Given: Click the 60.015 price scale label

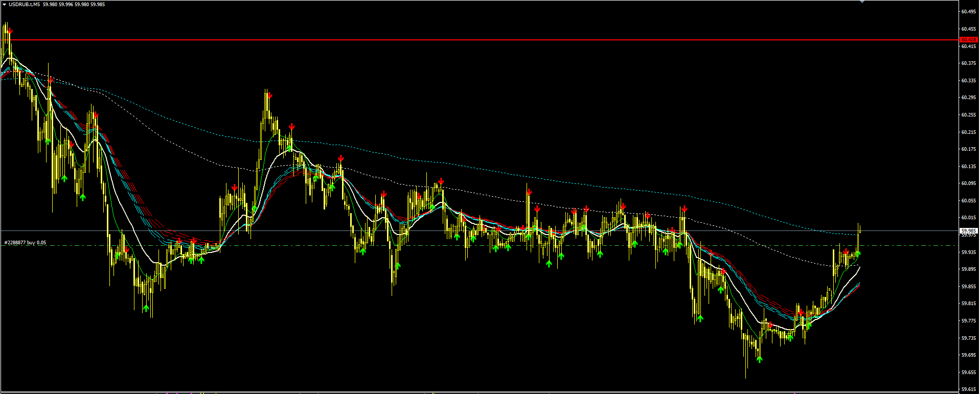Looking at the screenshot, I should (968, 217).
